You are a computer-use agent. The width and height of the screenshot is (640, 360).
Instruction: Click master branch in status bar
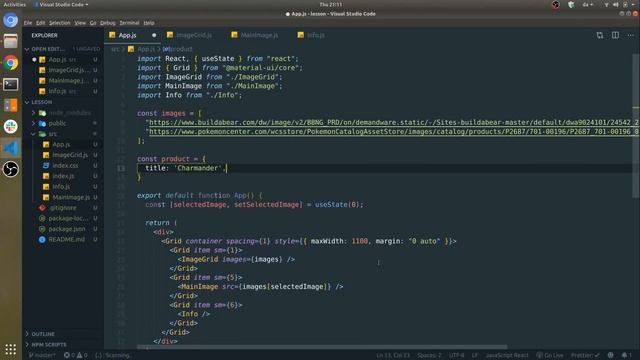(42, 355)
